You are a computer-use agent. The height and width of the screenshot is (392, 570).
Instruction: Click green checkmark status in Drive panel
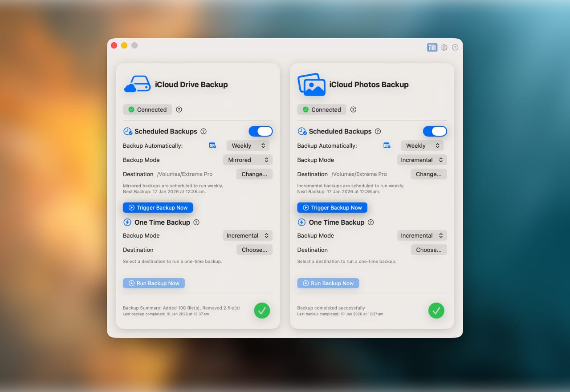point(262,311)
